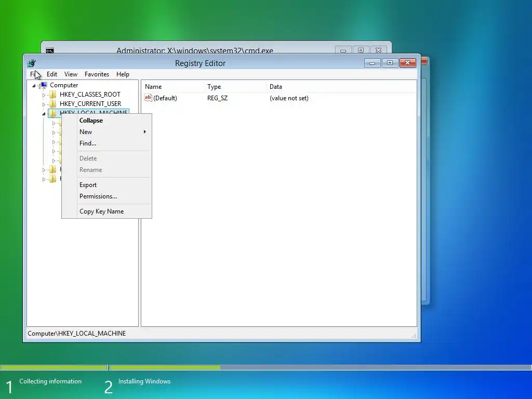This screenshot has width=532, height=399.
Task: Collapse the HKEY_LOCAL_MACHINE key arrow
Action: tap(44, 114)
